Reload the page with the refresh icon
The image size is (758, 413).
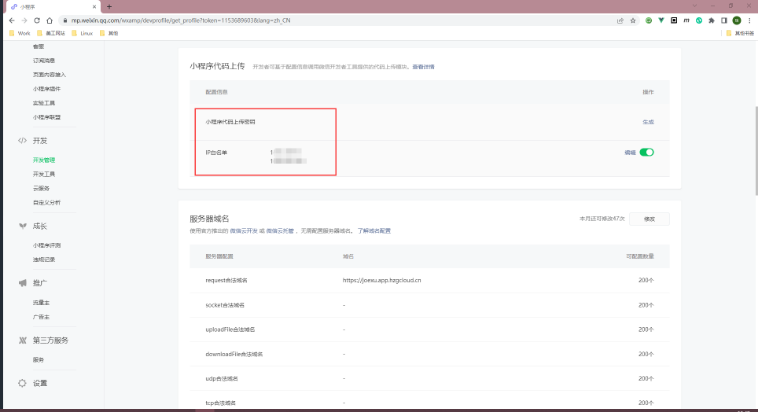[x=37, y=20]
